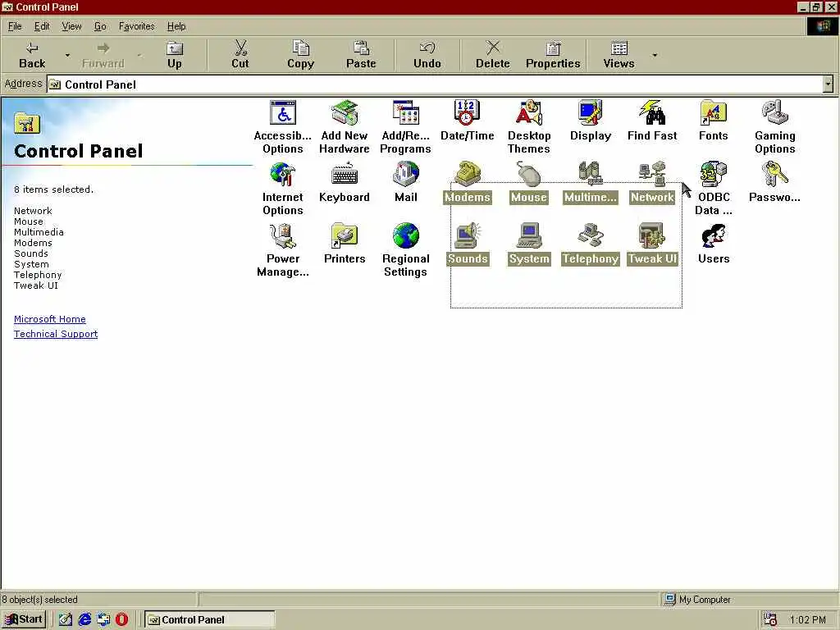
Task: Click the Delete toolbar button
Action: (493, 55)
